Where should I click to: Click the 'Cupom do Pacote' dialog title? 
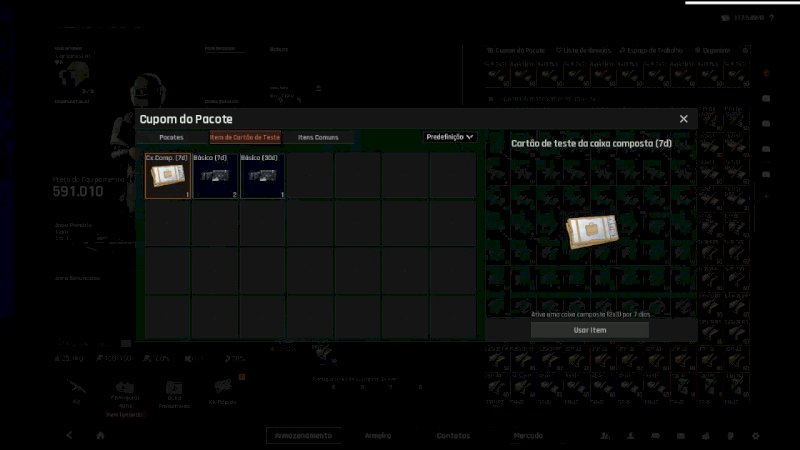click(186, 119)
